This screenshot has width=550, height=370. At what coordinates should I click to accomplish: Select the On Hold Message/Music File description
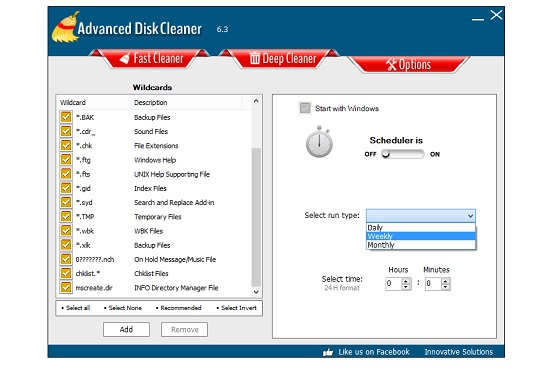tap(175, 260)
